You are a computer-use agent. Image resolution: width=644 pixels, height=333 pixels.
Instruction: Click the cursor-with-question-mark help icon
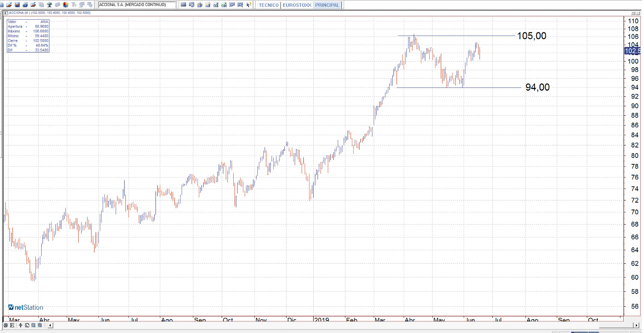248,5
